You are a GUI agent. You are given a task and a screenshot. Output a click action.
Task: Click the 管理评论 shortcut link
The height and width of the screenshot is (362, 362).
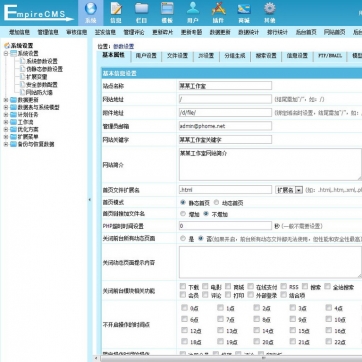134,32
